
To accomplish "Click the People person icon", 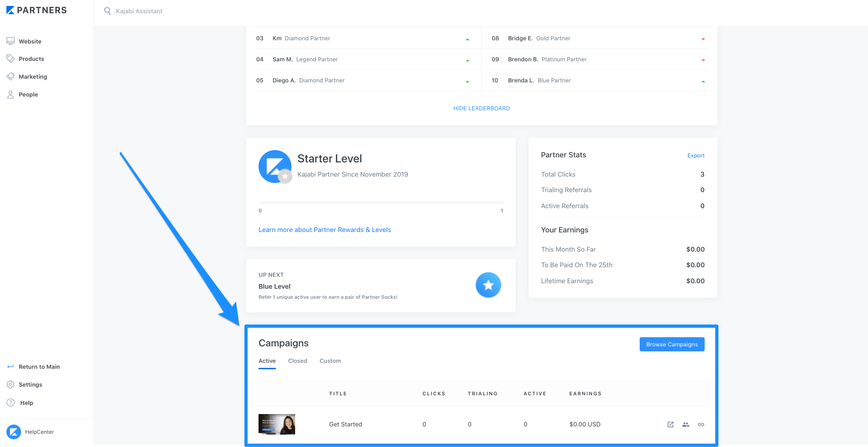I will tap(11, 94).
